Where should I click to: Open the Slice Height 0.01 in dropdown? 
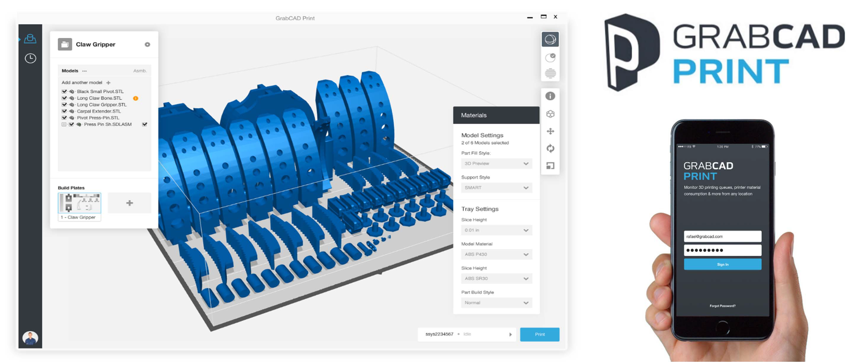[496, 230]
